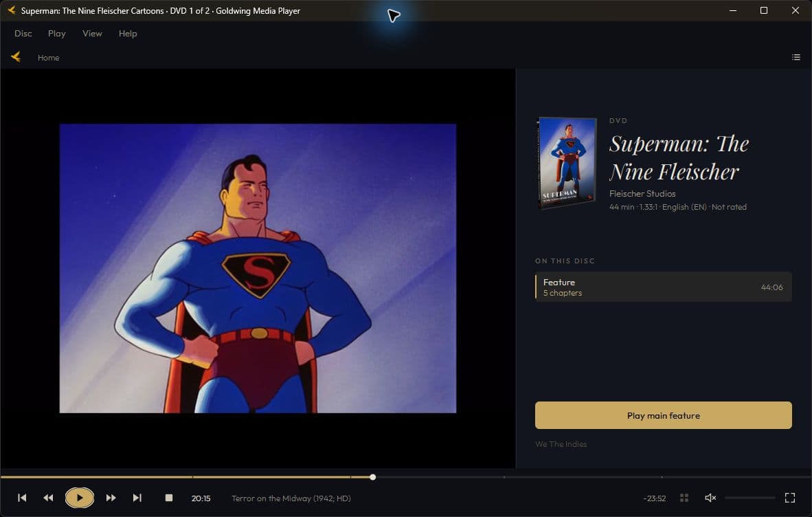The width and height of the screenshot is (812, 517).
Task: Skip to the next chapter
Action: [137, 498]
